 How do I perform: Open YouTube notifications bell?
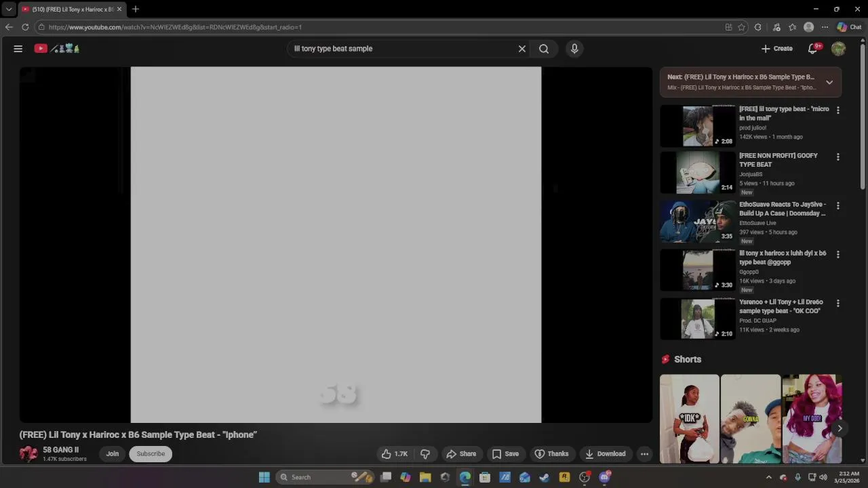813,49
